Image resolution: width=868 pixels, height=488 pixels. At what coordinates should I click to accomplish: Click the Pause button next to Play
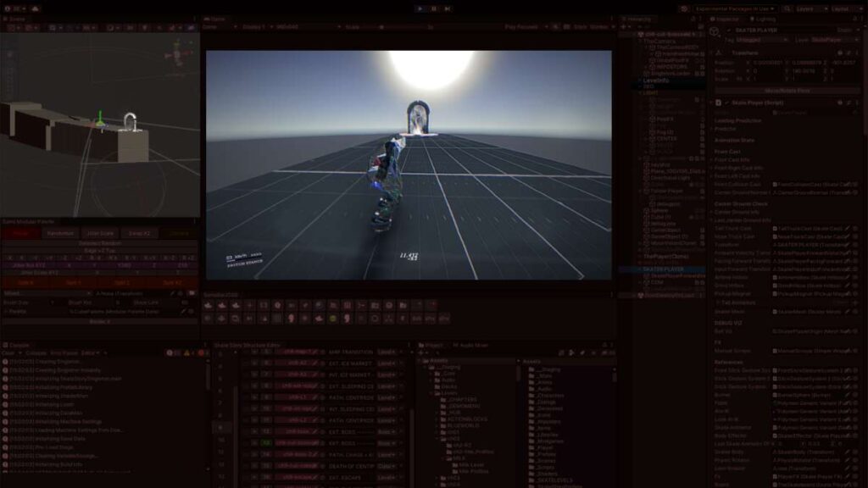pyautogui.click(x=434, y=8)
